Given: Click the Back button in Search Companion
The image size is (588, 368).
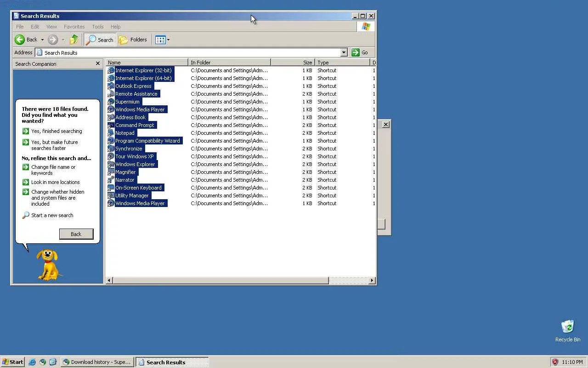Looking at the screenshot, I should 76,234.
